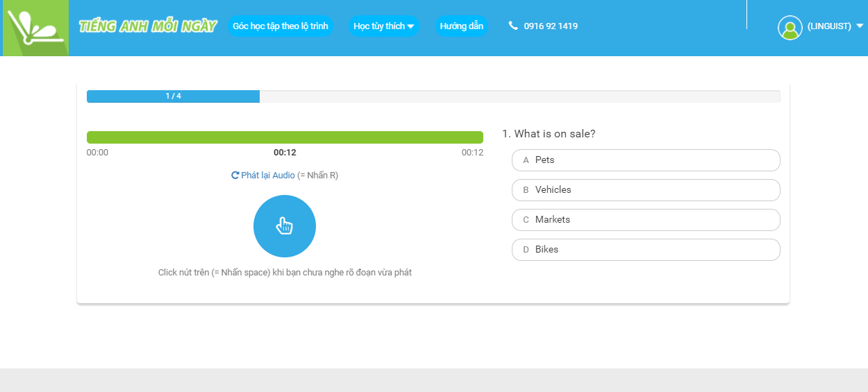868x392 pixels.
Task: Open the Hướng dẫn menu item
Action: pos(461,26)
